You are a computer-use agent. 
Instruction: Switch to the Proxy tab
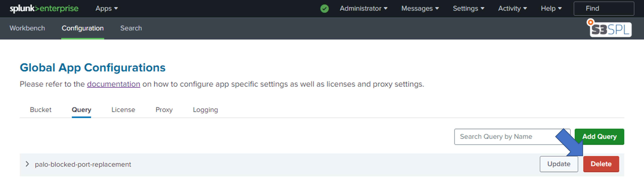pyautogui.click(x=164, y=110)
